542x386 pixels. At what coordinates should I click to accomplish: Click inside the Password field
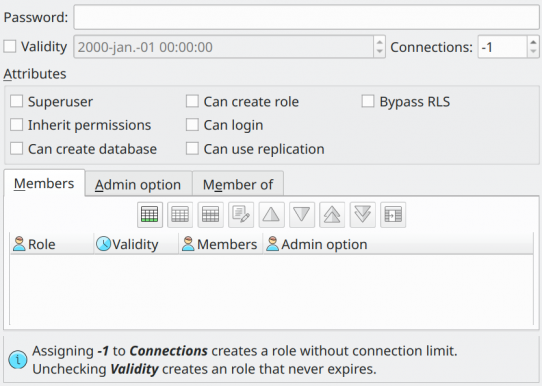[x=306, y=17]
